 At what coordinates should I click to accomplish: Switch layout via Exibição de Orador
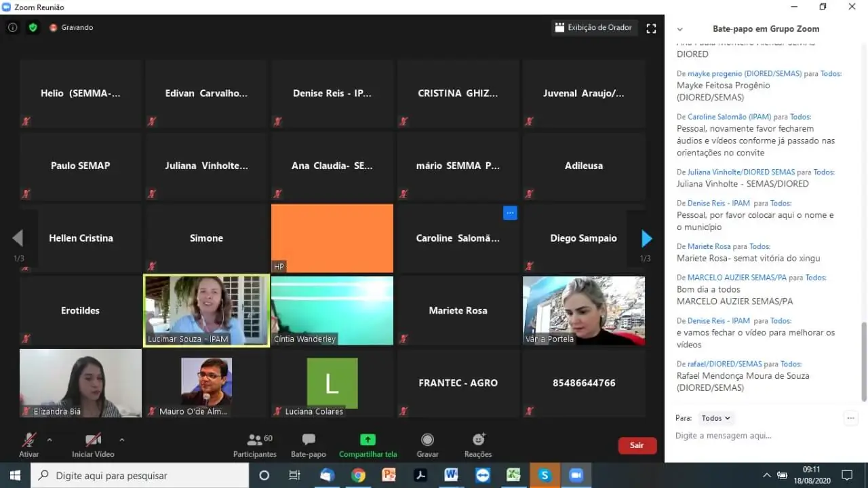593,28
